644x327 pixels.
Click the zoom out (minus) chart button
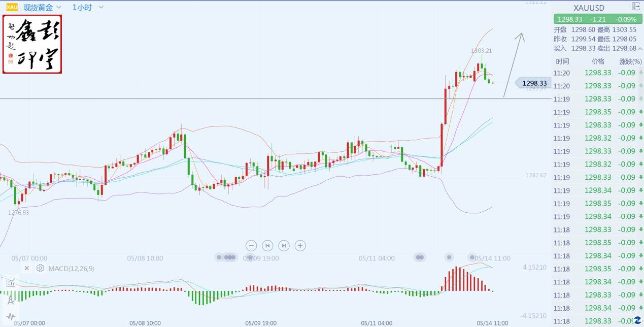(251, 246)
